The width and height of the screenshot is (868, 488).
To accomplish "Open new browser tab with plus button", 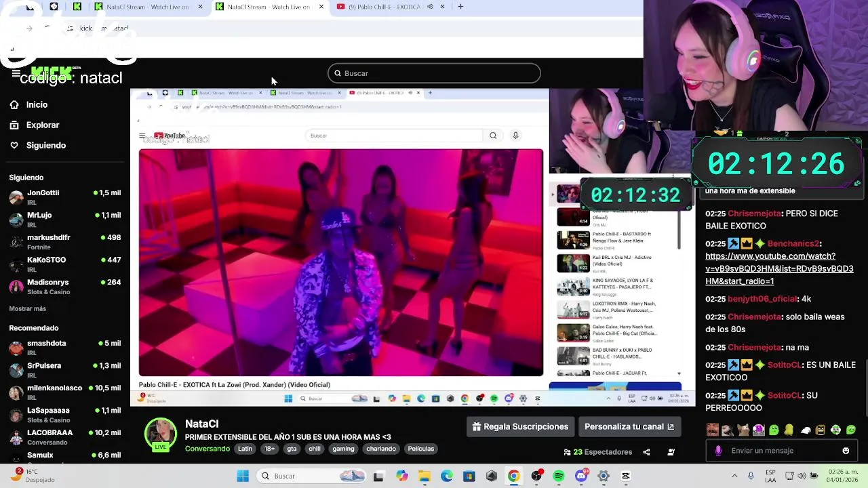I will coord(460,7).
